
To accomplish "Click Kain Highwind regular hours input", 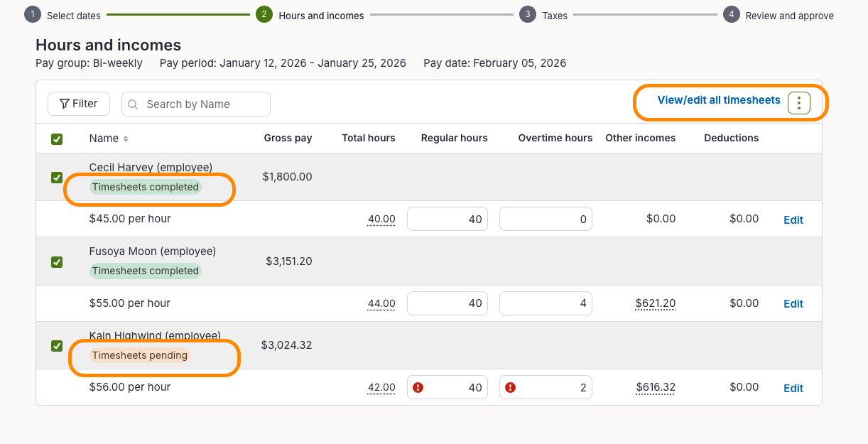I will pyautogui.click(x=447, y=387).
